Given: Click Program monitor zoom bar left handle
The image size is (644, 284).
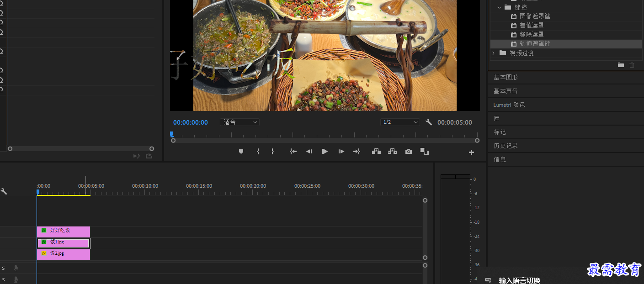Looking at the screenshot, I should tap(173, 141).
